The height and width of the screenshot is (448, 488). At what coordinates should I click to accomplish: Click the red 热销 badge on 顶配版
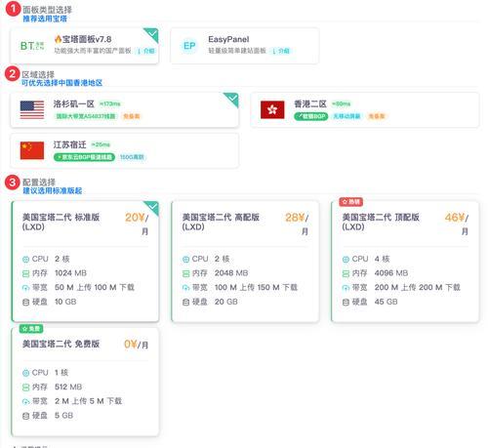coord(351,202)
